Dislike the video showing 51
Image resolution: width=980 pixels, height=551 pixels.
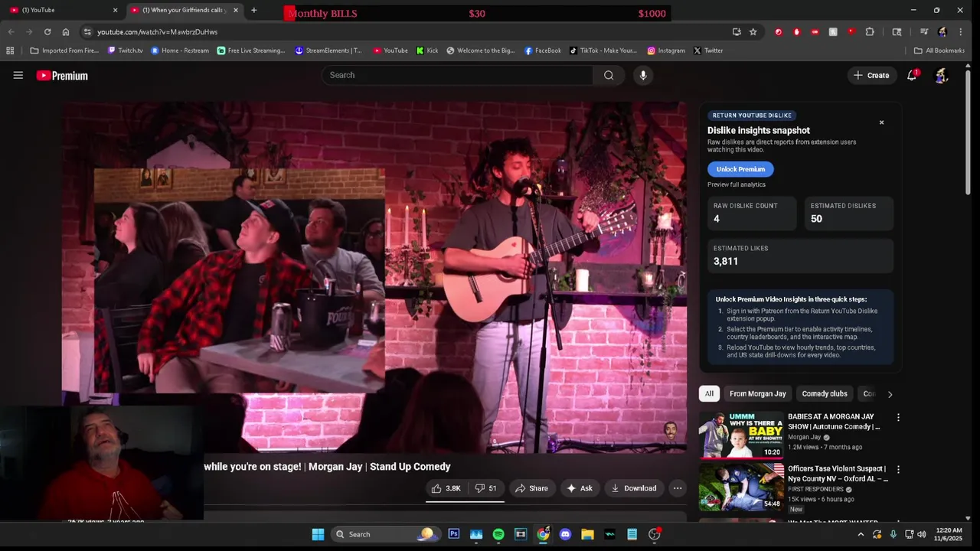tap(486, 488)
